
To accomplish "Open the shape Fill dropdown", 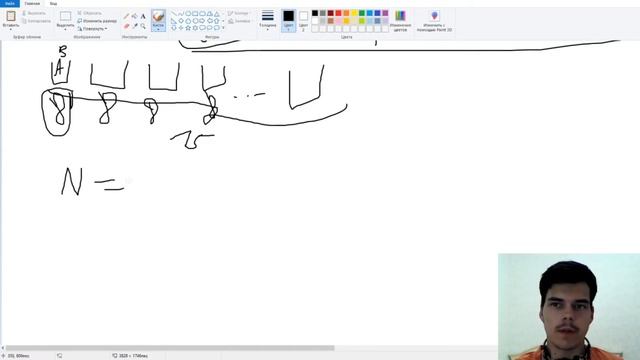I will point(239,21).
